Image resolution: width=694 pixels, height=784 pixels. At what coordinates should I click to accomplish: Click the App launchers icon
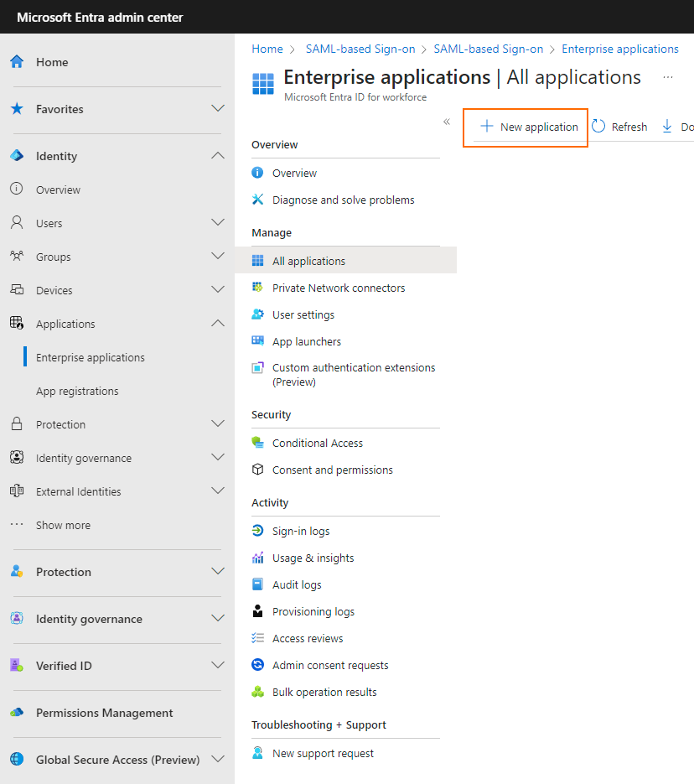258,341
